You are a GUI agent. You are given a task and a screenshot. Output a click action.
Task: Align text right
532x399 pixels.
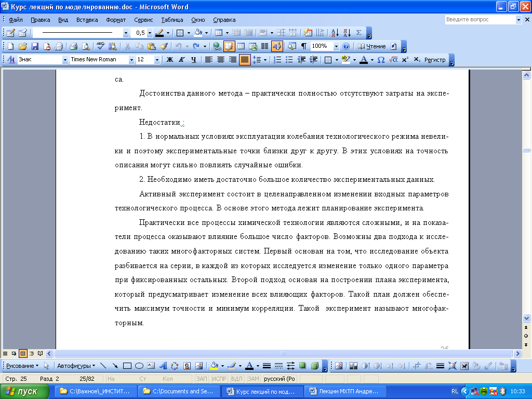[x=232, y=60]
